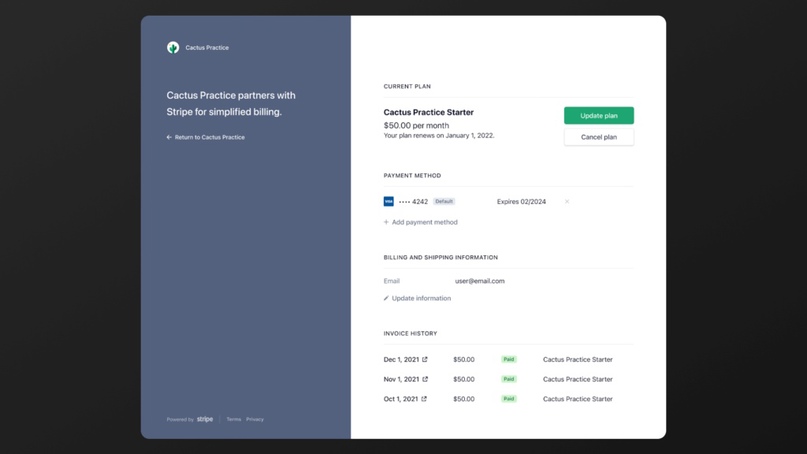Remove card ending 4242 with X icon

pos(567,201)
